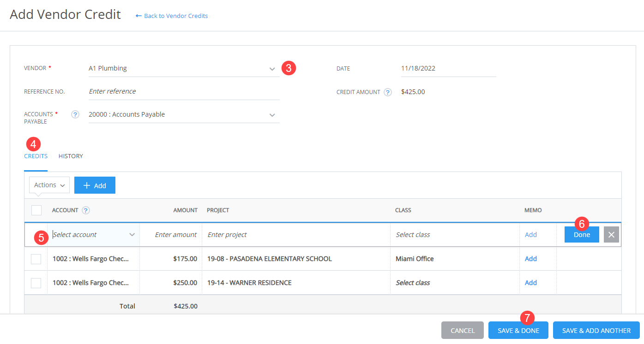Click the Credit Amount $425.00 value

pos(413,92)
